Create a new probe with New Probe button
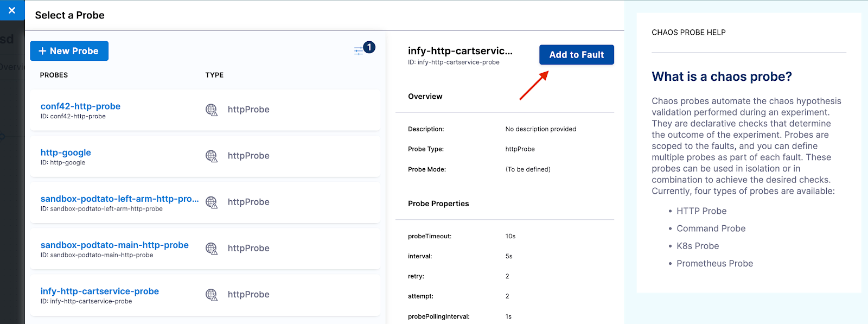 pos(69,51)
